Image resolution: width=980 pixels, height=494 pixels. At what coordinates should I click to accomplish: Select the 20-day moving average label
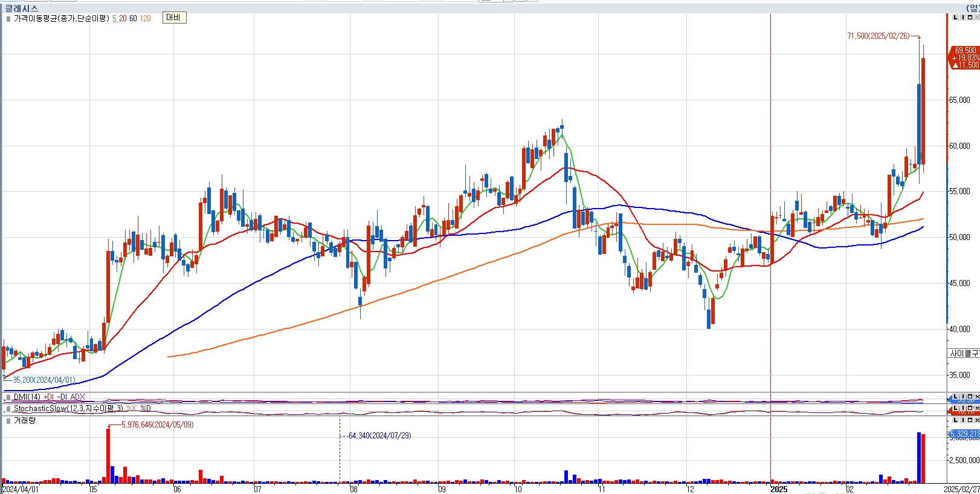point(123,19)
